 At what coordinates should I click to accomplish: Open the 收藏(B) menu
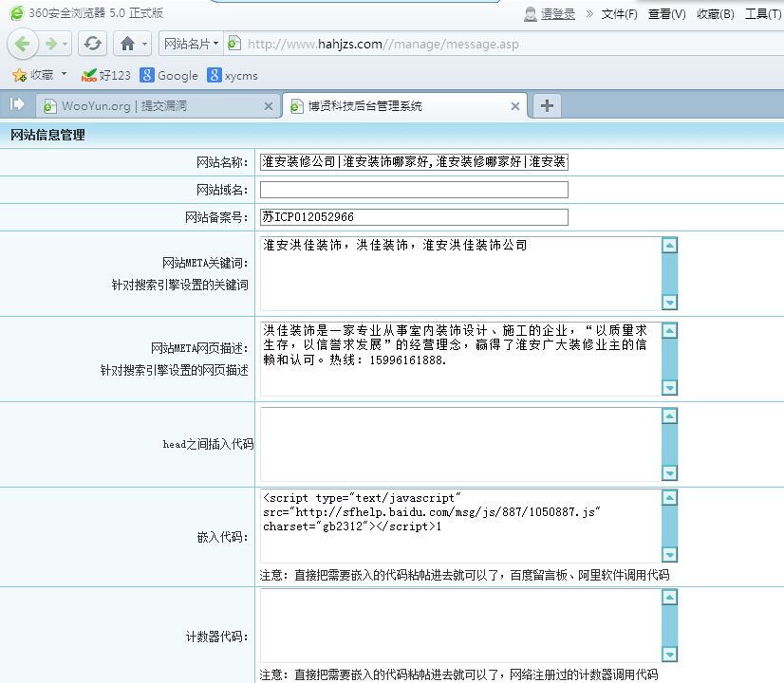[715, 14]
